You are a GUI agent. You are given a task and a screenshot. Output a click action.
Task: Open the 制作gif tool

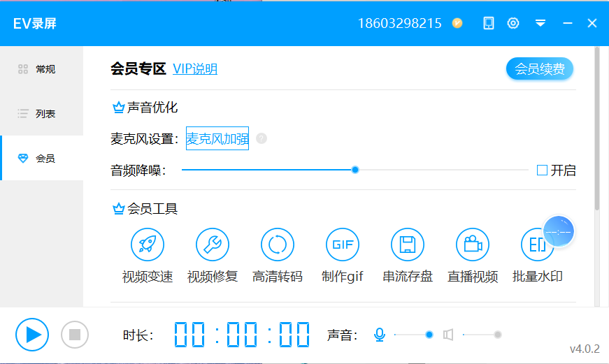[342, 245]
